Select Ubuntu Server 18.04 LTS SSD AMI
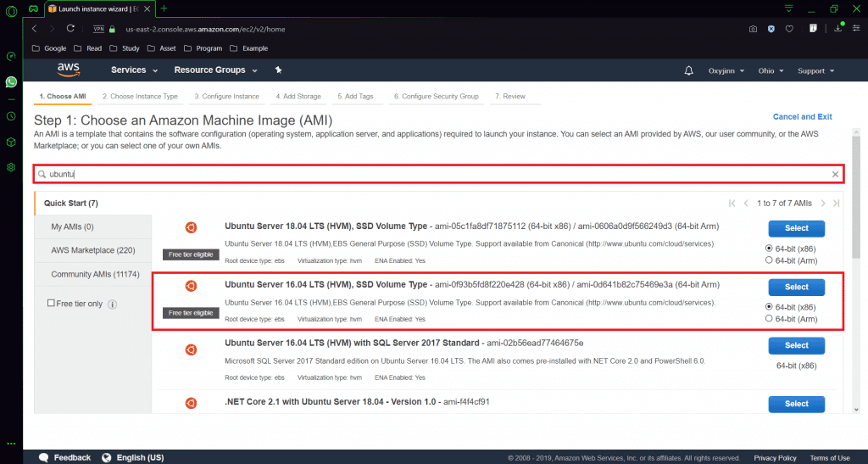The width and height of the screenshot is (868, 464). point(796,228)
